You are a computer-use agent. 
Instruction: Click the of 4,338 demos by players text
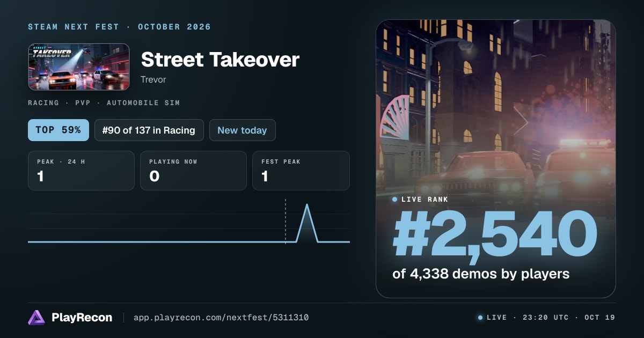pyautogui.click(x=481, y=274)
